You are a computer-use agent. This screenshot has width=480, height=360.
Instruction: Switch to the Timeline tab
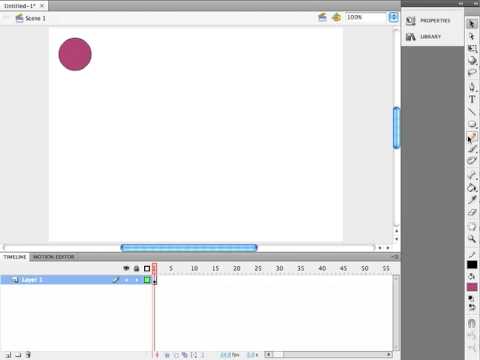[x=15, y=257]
